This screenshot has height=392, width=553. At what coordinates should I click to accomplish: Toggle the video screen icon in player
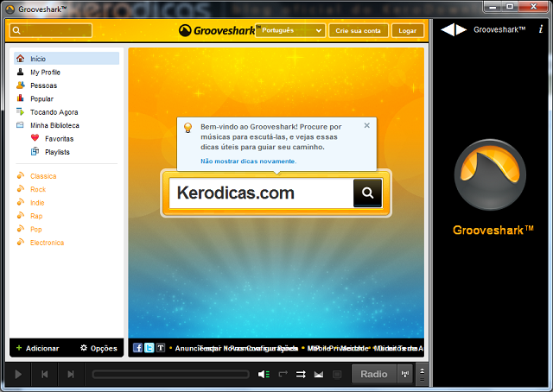point(337,375)
